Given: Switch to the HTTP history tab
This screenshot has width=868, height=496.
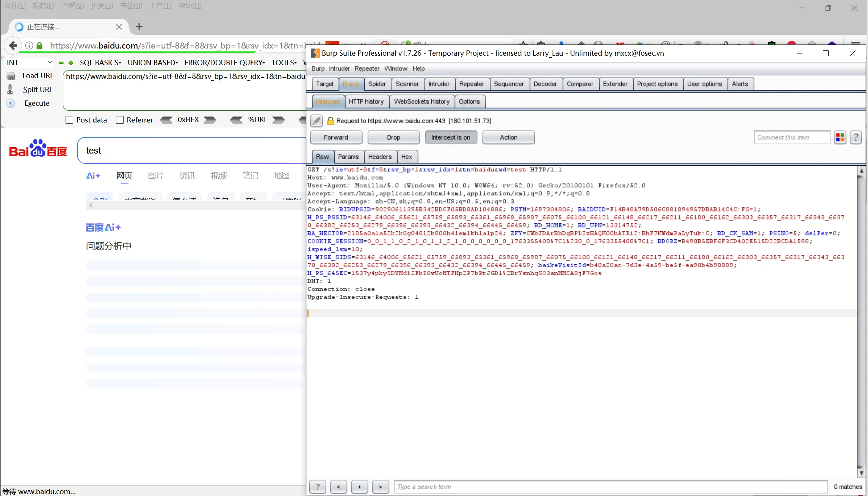Looking at the screenshot, I should [x=366, y=101].
